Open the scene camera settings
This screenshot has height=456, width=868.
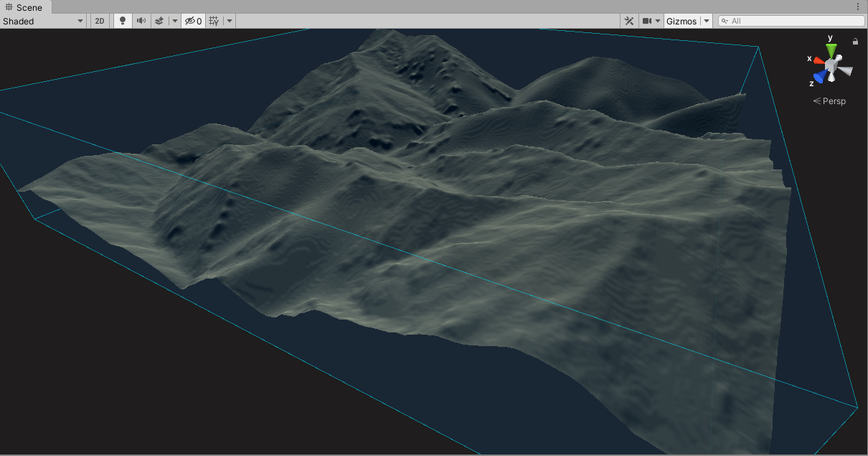pyautogui.click(x=651, y=21)
